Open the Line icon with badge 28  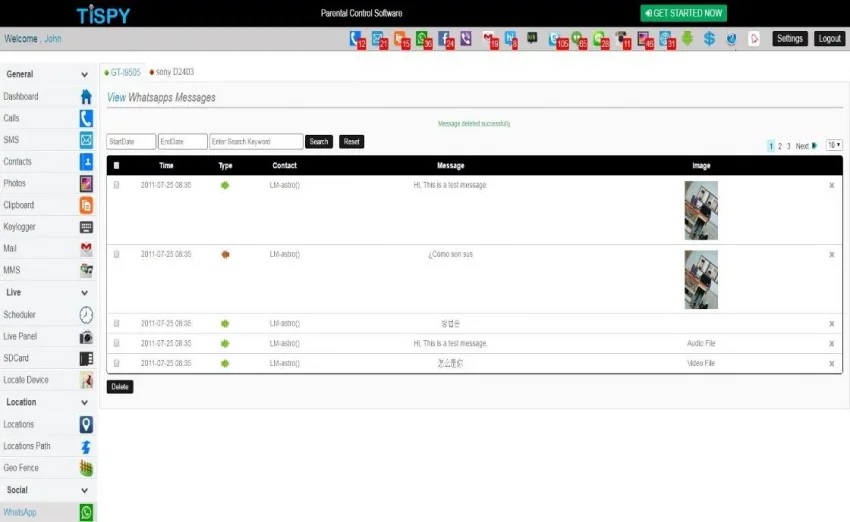(x=601, y=40)
